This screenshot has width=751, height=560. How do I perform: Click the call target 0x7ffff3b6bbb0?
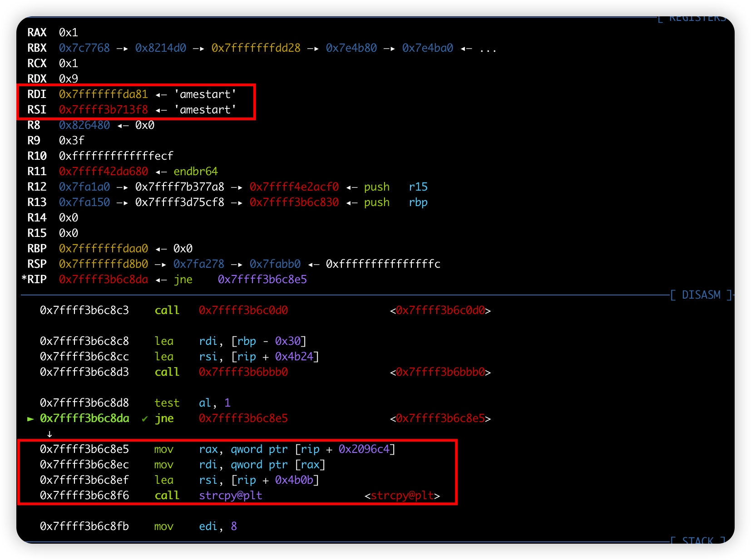tap(243, 372)
